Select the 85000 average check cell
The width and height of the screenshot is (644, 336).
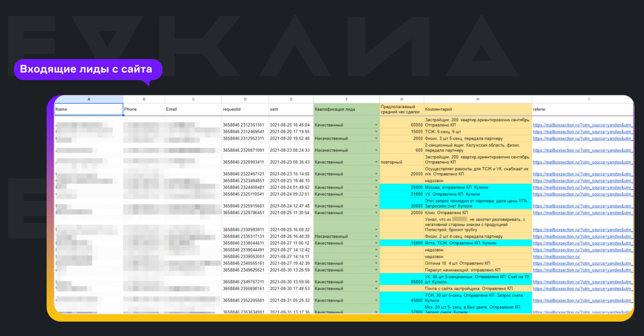[402, 279]
